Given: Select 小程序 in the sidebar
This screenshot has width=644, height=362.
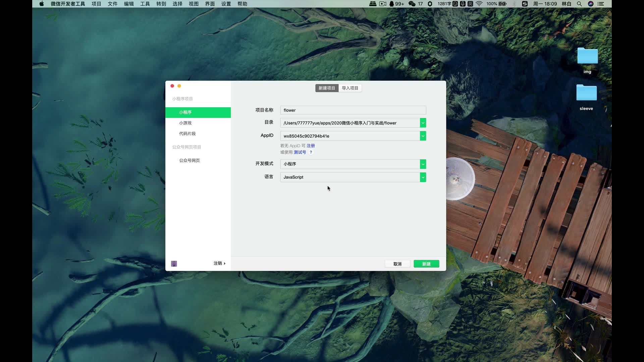Looking at the screenshot, I should [x=198, y=112].
